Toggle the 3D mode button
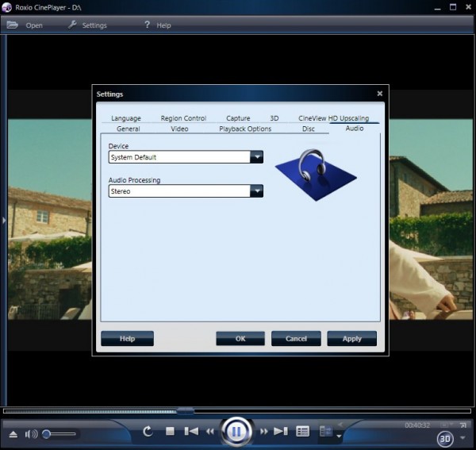 click(445, 439)
